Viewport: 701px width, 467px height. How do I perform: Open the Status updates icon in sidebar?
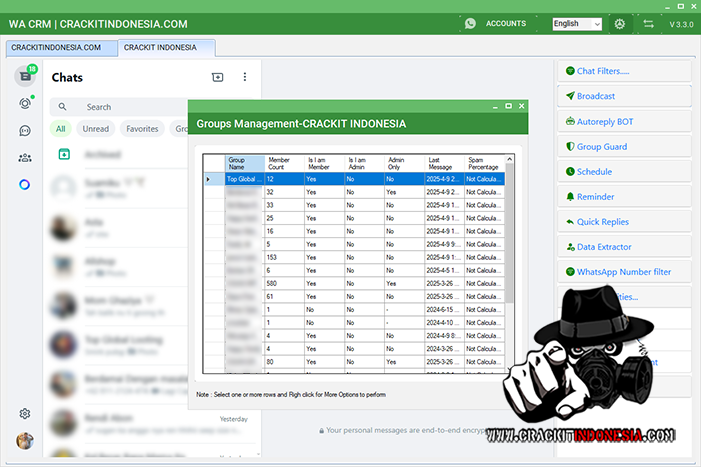point(24,104)
